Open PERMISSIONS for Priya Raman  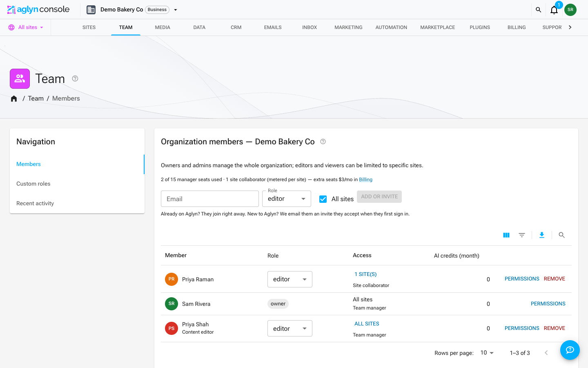(522, 279)
